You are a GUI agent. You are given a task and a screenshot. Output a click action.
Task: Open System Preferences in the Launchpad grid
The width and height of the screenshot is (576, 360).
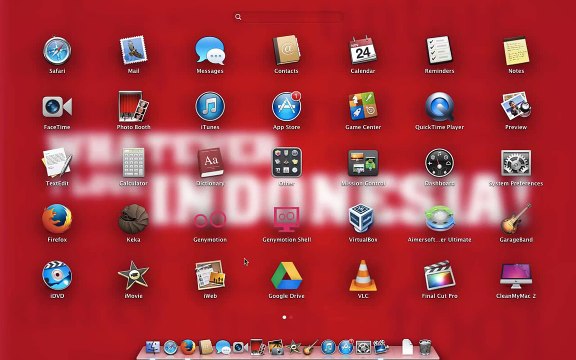tap(516, 163)
